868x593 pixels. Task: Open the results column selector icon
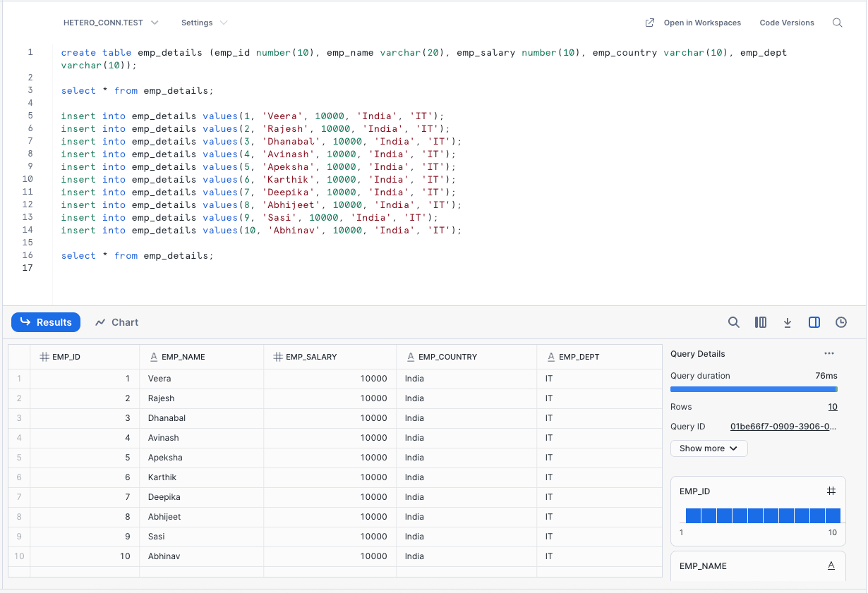point(761,322)
